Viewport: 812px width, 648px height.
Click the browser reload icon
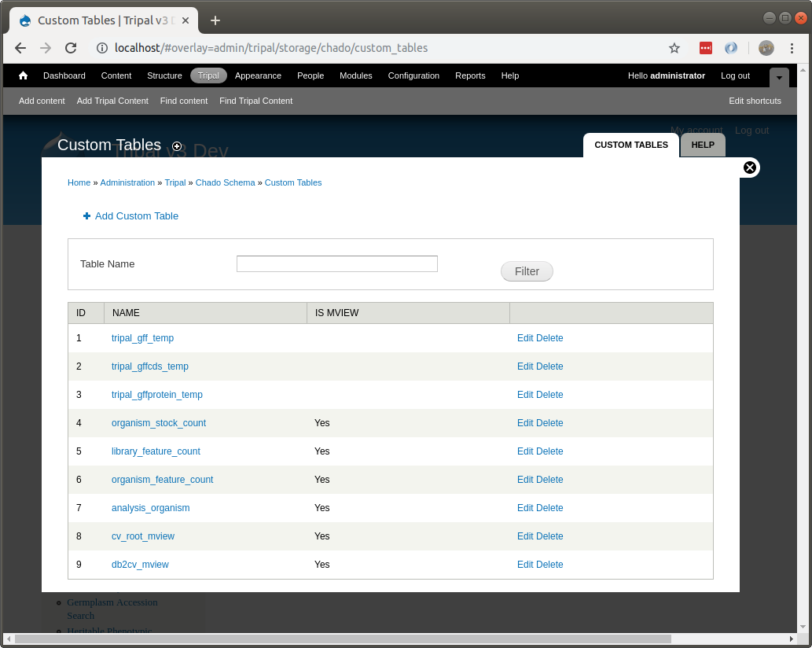point(71,48)
